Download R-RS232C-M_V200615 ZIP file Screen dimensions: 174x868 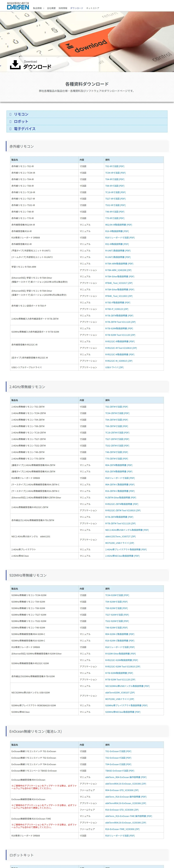click(119, 361)
